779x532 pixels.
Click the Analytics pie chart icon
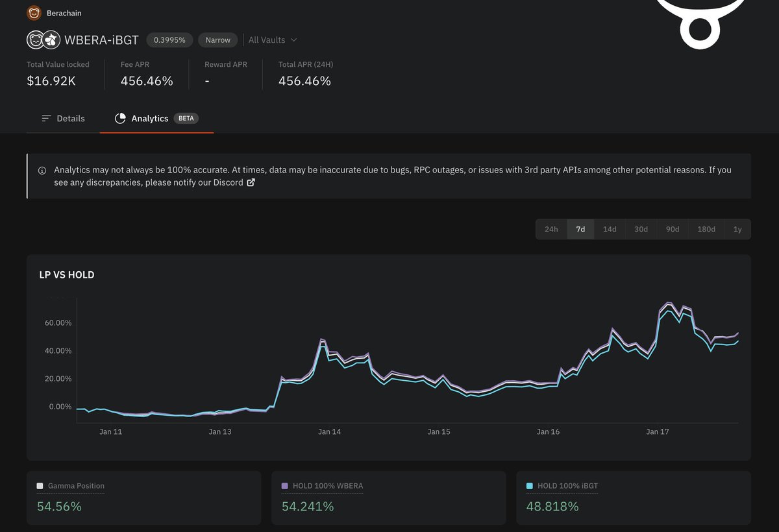tap(120, 118)
